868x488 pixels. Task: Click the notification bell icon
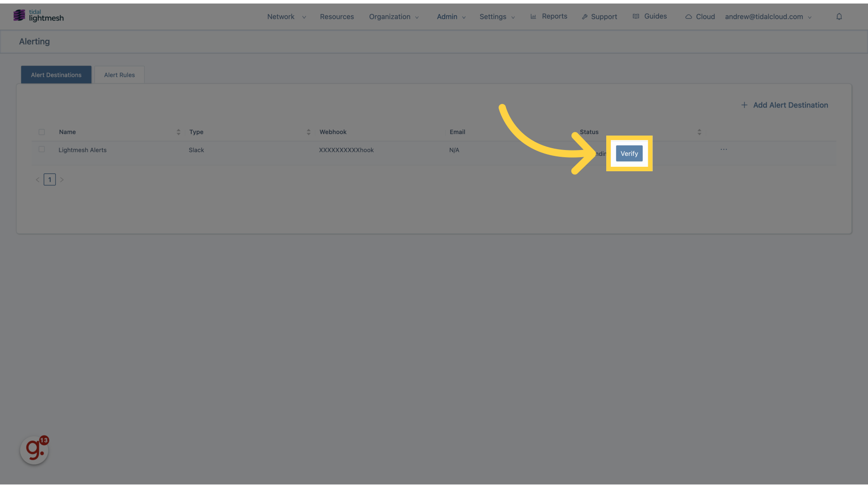(839, 16)
